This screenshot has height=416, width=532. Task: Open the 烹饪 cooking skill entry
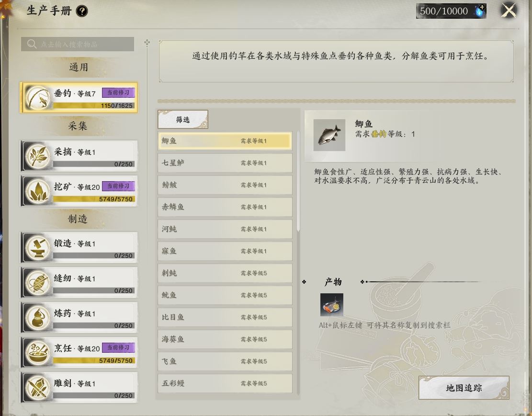(79, 352)
